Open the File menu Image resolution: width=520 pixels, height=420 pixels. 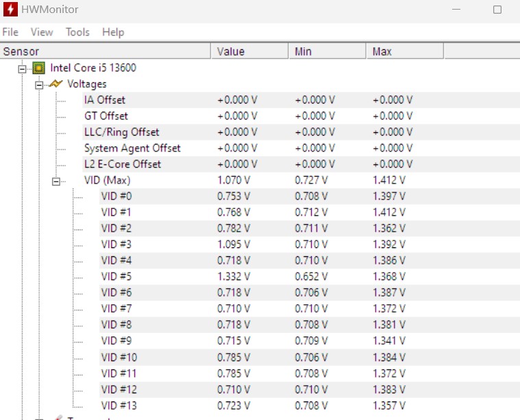(x=10, y=32)
